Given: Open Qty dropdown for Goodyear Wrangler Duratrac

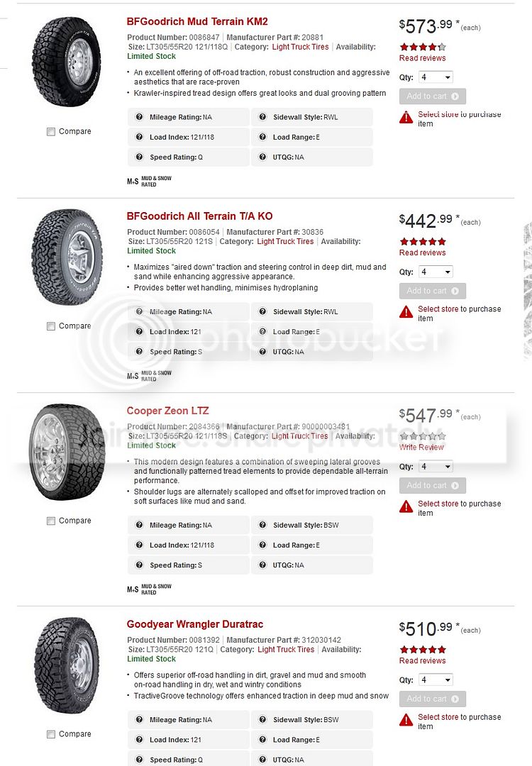Looking at the screenshot, I should click(x=436, y=680).
